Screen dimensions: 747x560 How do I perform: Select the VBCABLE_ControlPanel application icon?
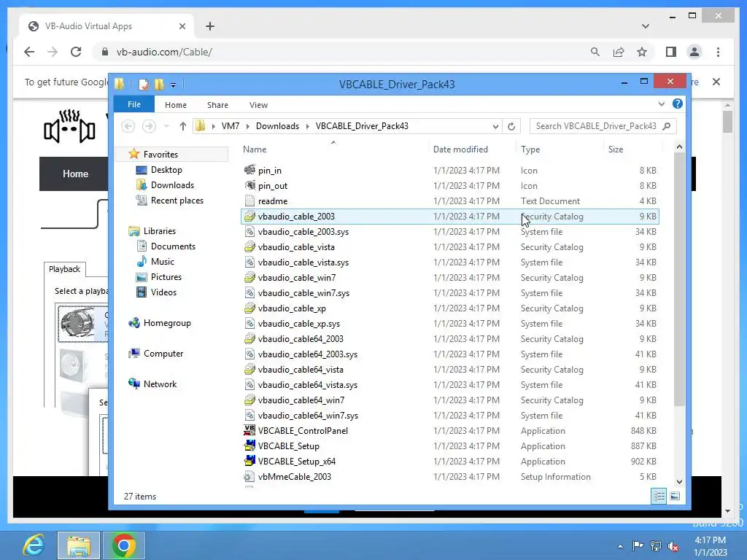coord(249,430)
